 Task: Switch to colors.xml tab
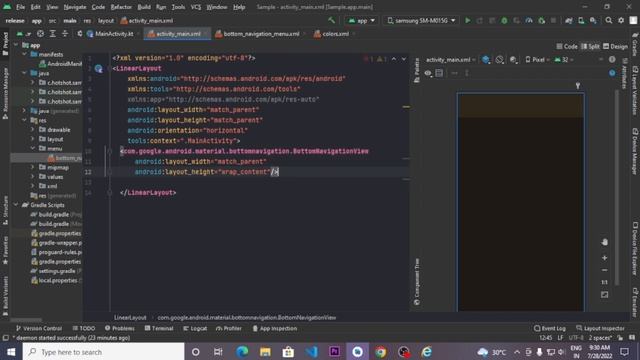[335, 34]
